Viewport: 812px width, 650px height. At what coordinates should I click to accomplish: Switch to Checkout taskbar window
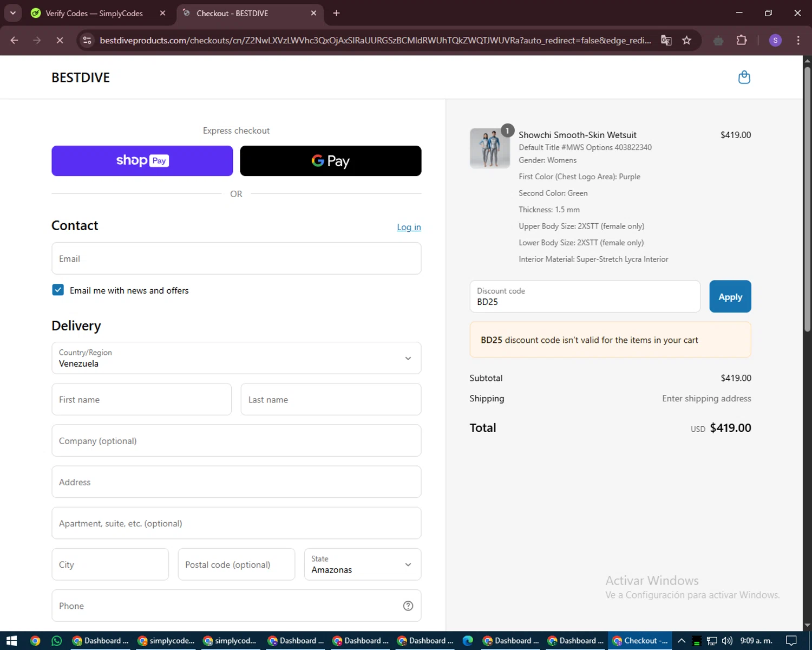coord(640,641)
